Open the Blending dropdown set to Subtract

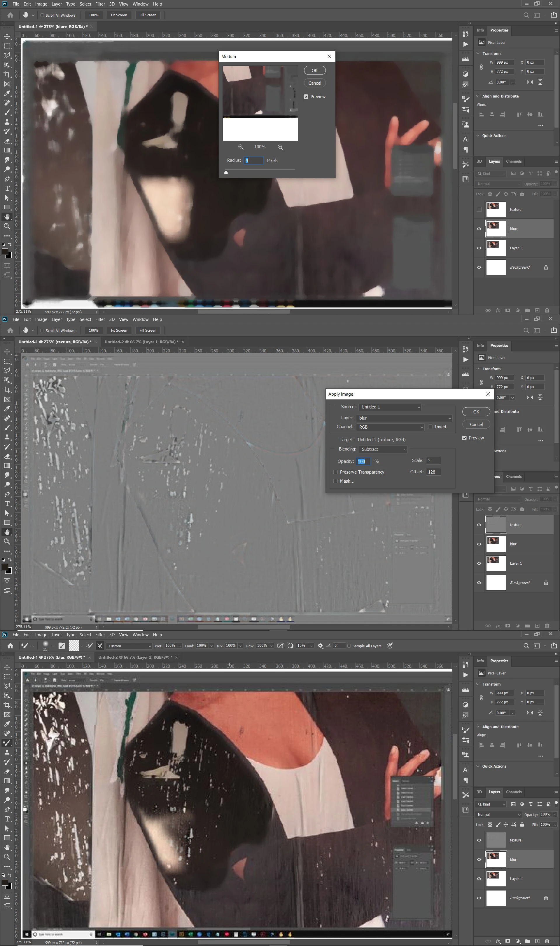pos(384,449)
